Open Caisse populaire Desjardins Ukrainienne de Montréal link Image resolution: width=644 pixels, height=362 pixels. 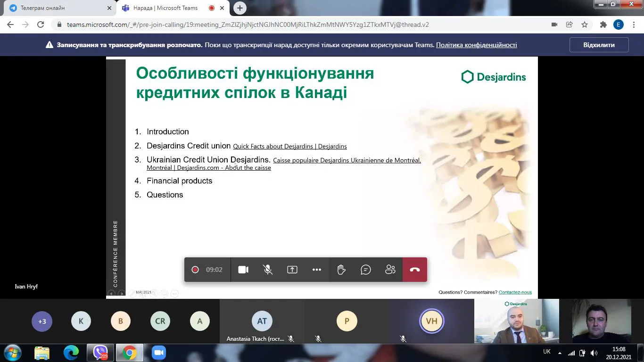pos(284,164)
